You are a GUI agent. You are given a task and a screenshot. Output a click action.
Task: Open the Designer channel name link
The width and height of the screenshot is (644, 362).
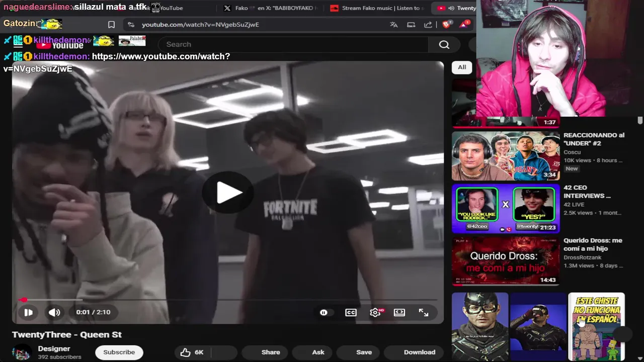tap(54, 348)
